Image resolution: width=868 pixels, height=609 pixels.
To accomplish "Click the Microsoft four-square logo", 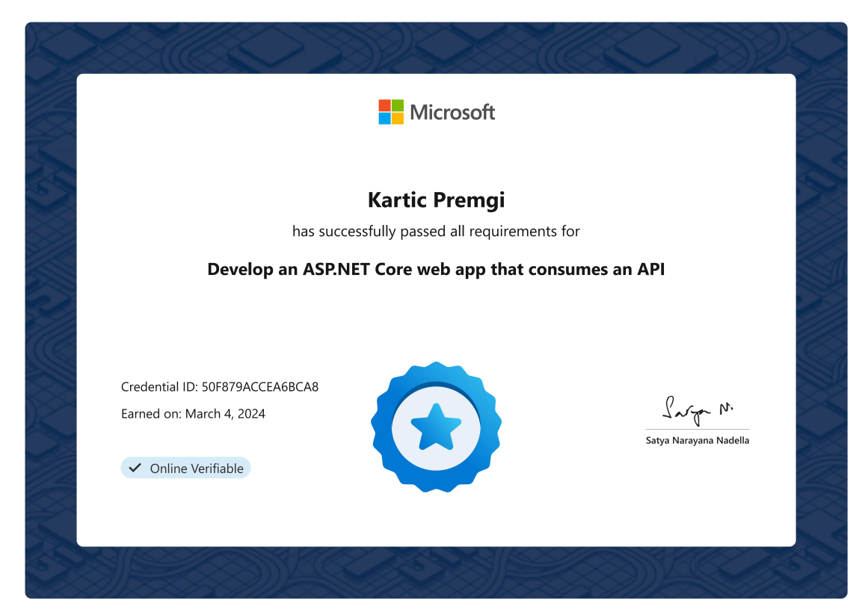I will point(391,112).
